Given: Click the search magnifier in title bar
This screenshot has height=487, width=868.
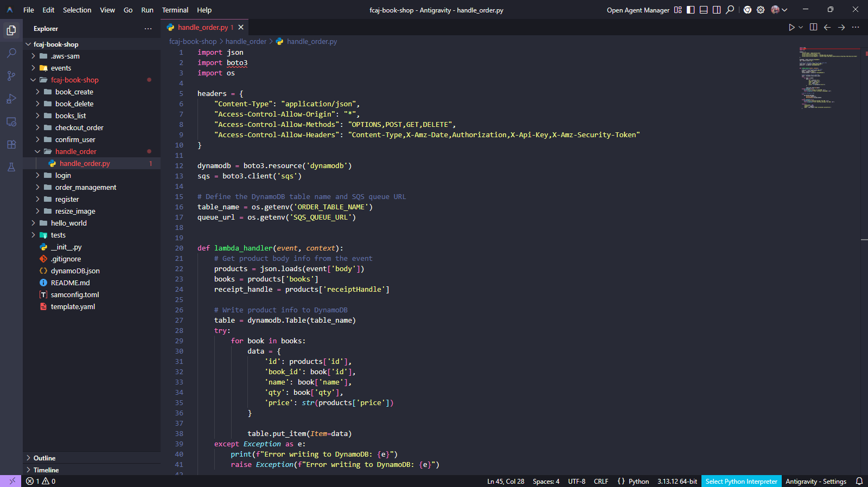Looking at the screenshot, I should point(730,10).
